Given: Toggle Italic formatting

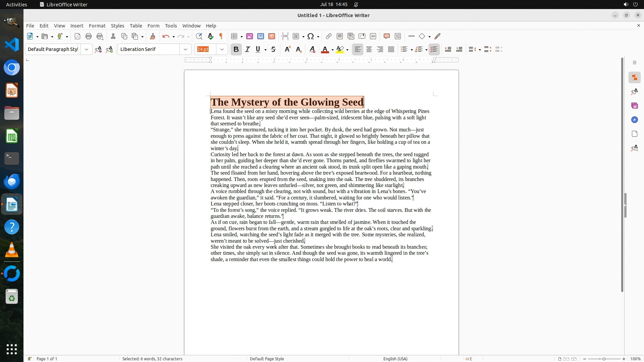Looking at the screenshot, I should point(248,50).
